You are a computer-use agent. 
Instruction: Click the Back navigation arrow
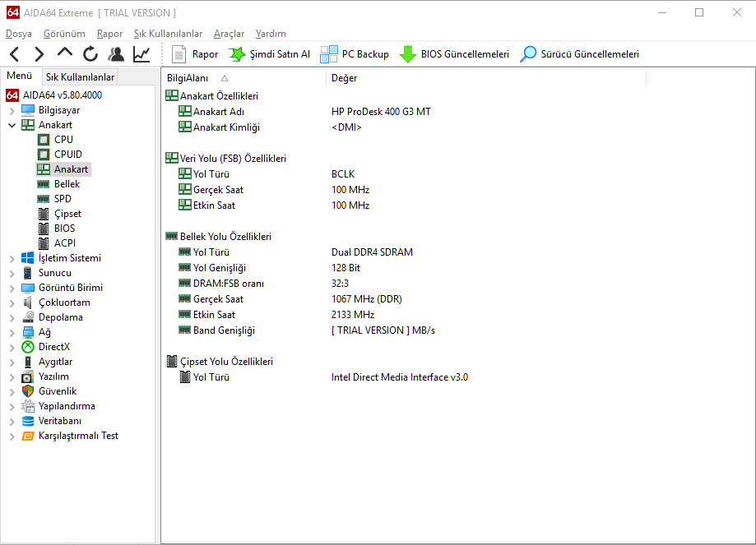pos(15,54)
